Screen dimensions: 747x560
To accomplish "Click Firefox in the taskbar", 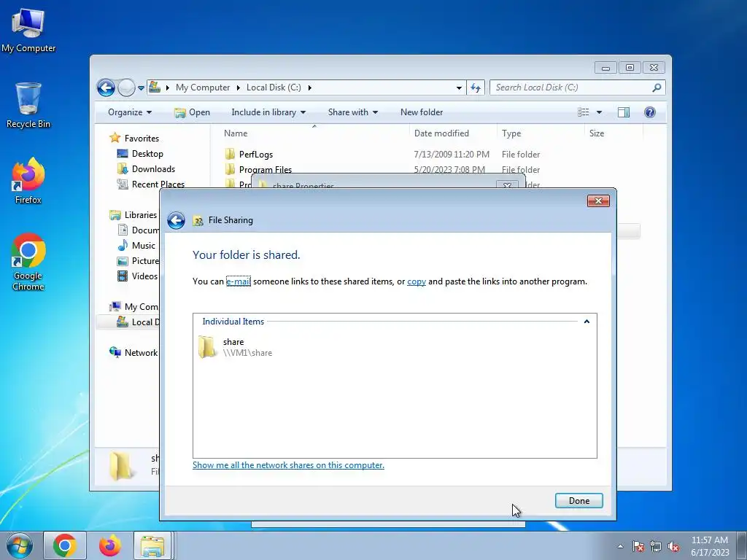I will tap(109, 545).
